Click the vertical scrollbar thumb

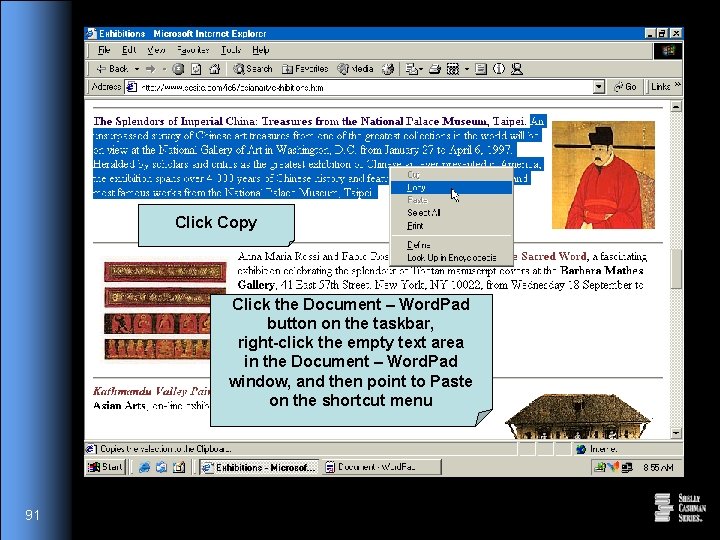pyautogui.click(x=676, y=269)
